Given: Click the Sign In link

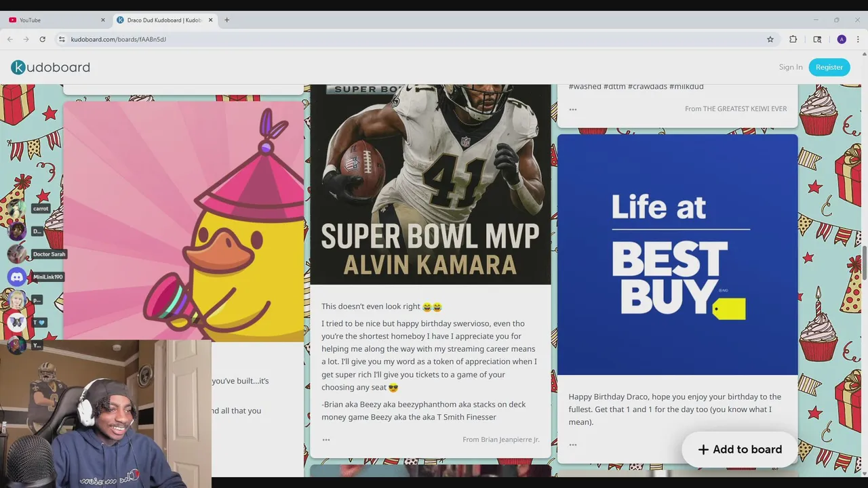Looking at the screenshot, I should 791,67.
